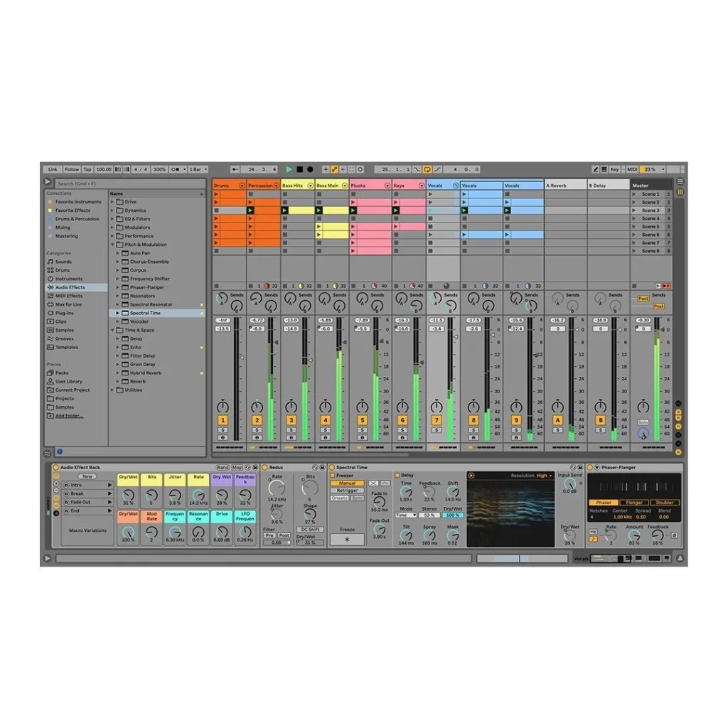Click the Link button

coord(53,169)
